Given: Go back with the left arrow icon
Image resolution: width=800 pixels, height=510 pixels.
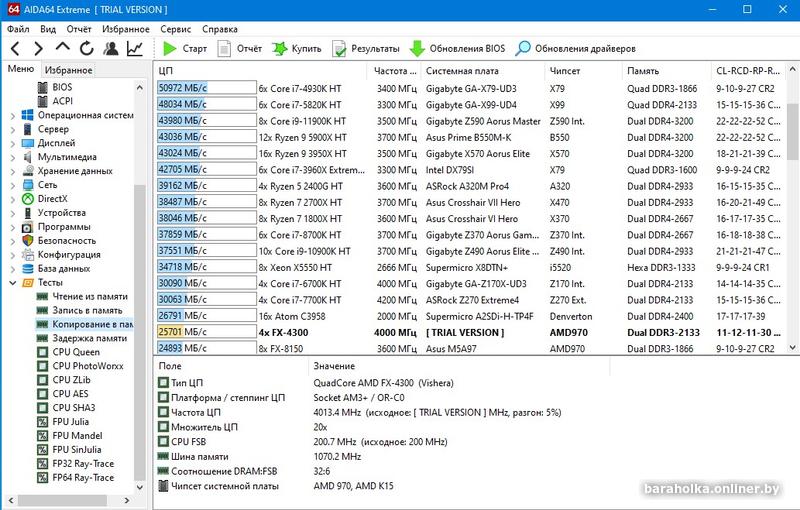Looking at the screenshot, I should (15, 49).
